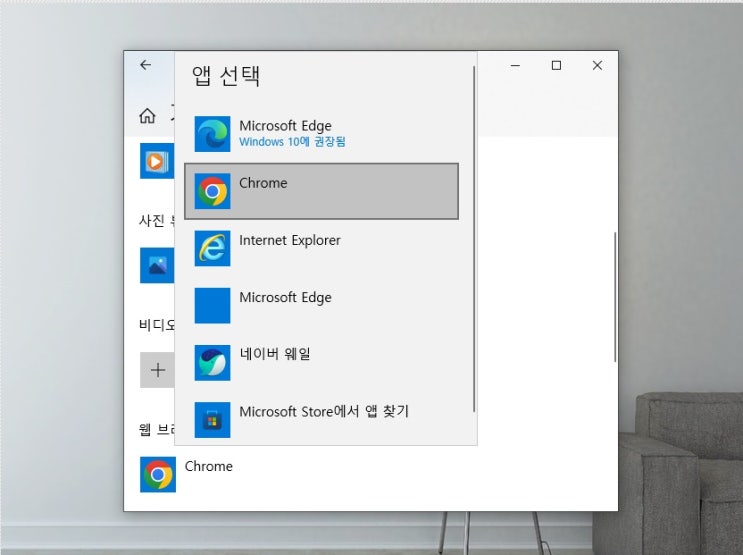Close the Settings window
This screenshot has width=743, height=555.
597,65
